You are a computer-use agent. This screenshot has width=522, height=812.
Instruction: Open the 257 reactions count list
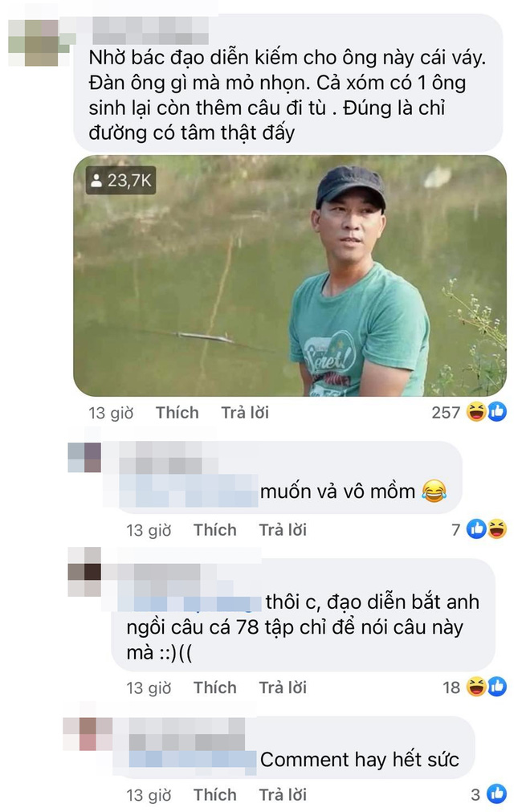pyautogui.click(x=446, y=413)
